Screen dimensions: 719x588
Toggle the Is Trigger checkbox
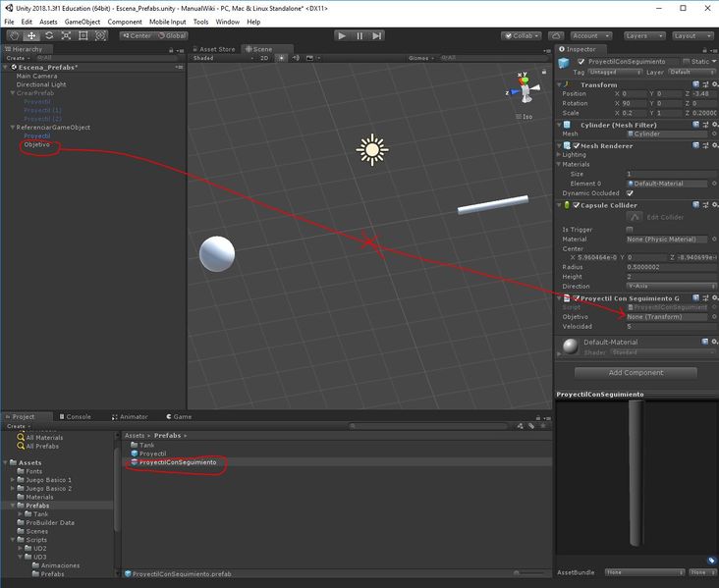tap(630, 230)
